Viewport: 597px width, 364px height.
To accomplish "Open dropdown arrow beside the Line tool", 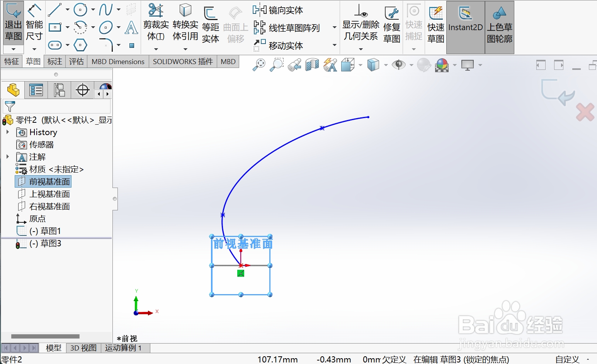I will click(x=68, y=10).
